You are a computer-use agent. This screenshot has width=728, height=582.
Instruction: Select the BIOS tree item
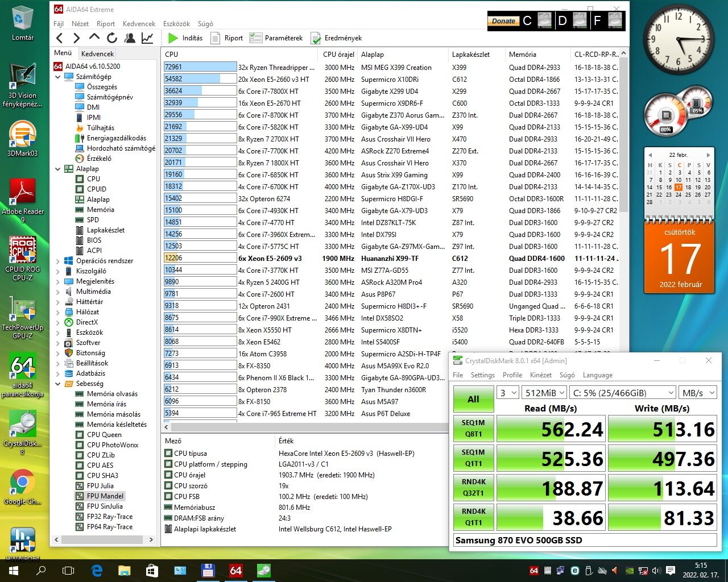(94, 240)
